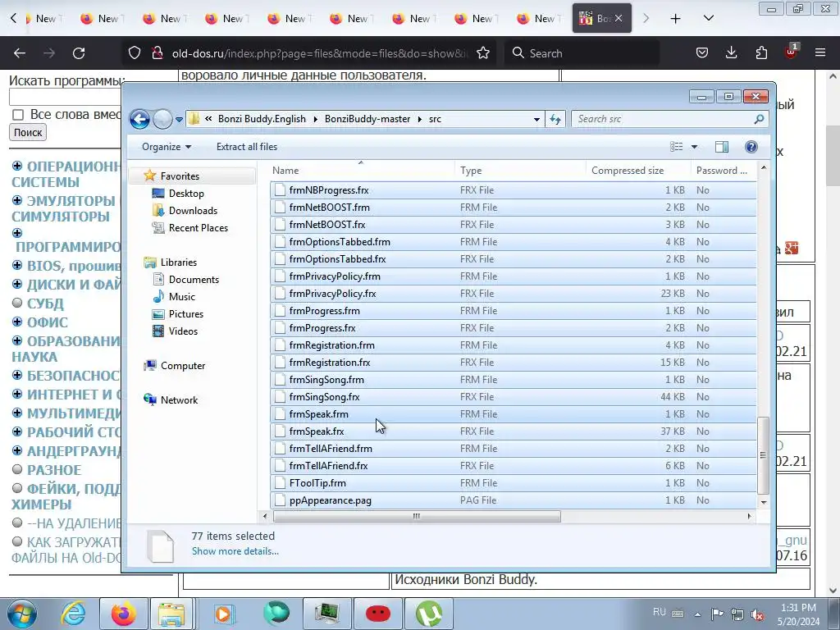Viewport: 840px width, 630px height.
Task: Select file frmPrivacyPolicy.frx
Action: click(333, 294)
